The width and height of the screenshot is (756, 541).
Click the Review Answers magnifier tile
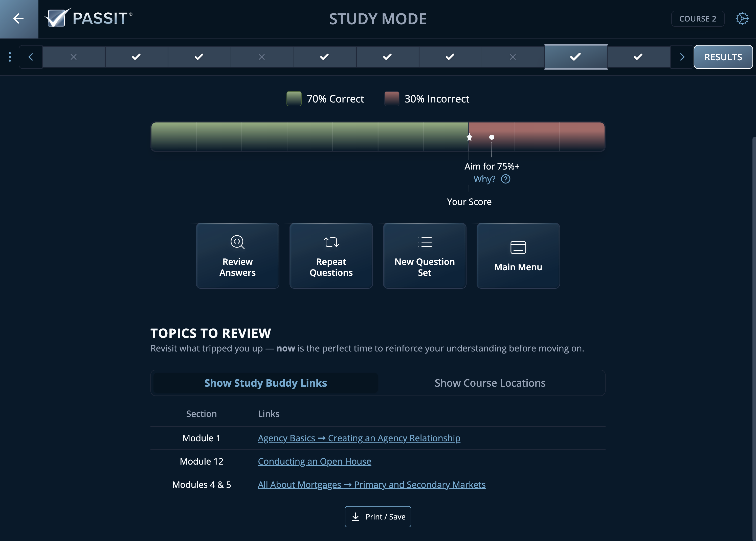click(x=237, y=256)
